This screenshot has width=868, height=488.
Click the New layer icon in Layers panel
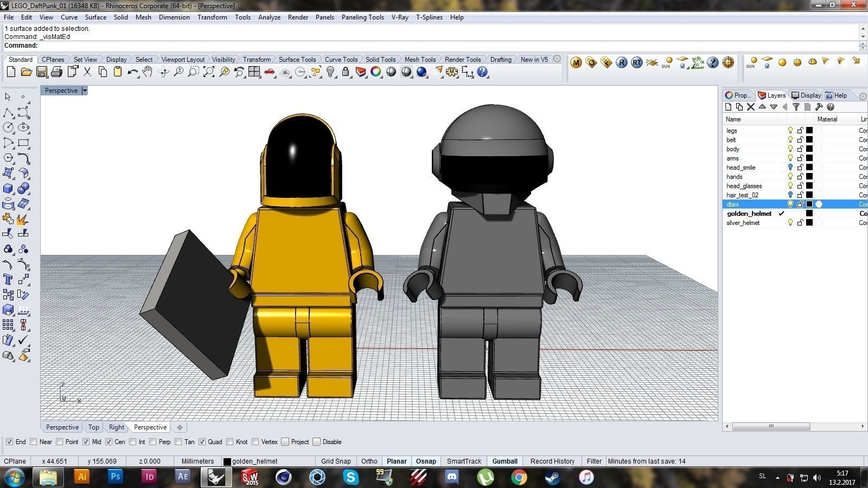pyautogui.click(x=729, y=107)
